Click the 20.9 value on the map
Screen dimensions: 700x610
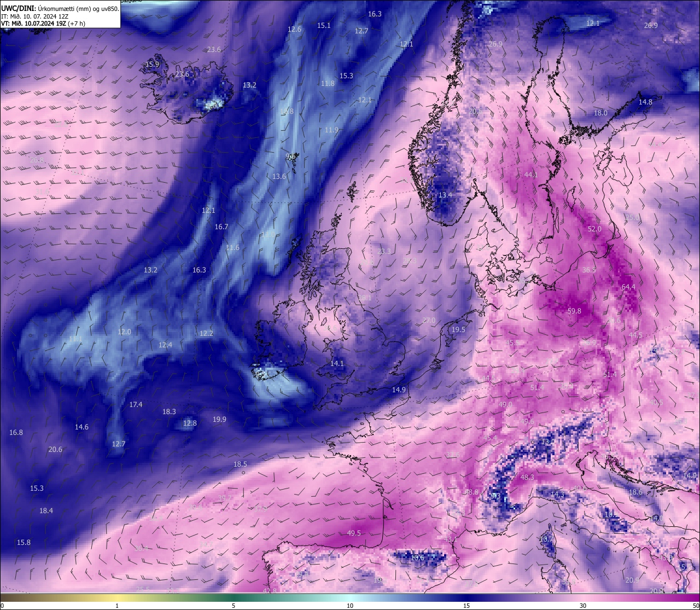[x=632, y=580]
